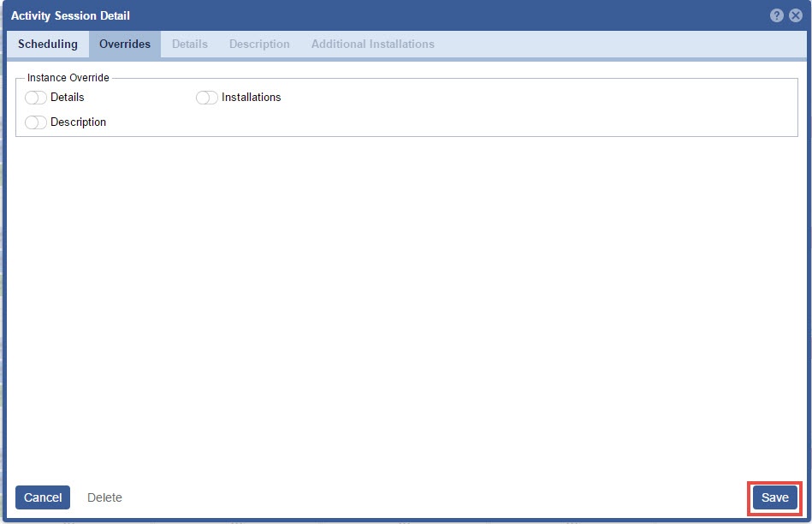Click the 'Details' label text beside its switch
The image size is (812, 524).
(x=67, y=98)
